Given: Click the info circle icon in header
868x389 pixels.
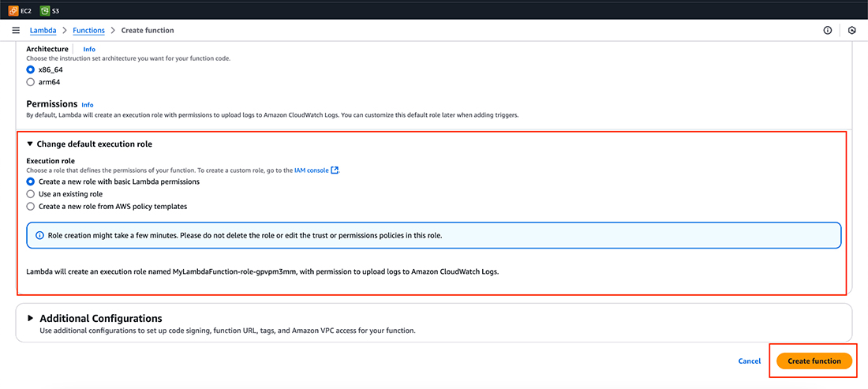Looking at the screenshot, I should tap(827, 31).
